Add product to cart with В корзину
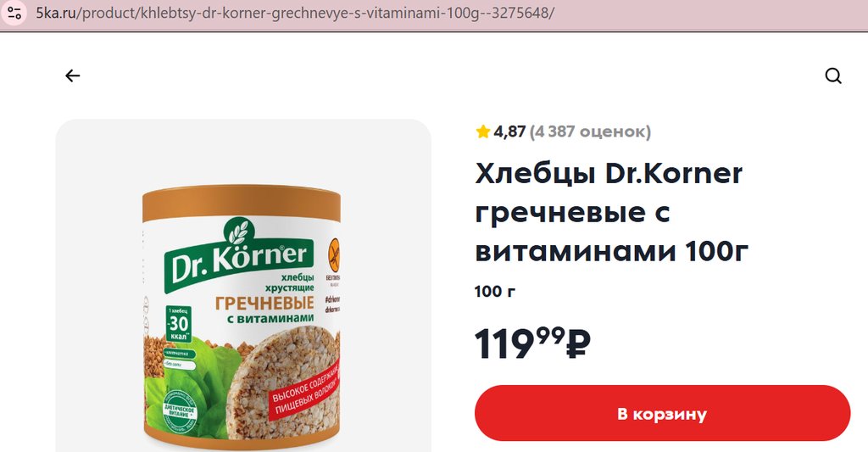Viewport: 868px width, 452px height. point(662,413)
